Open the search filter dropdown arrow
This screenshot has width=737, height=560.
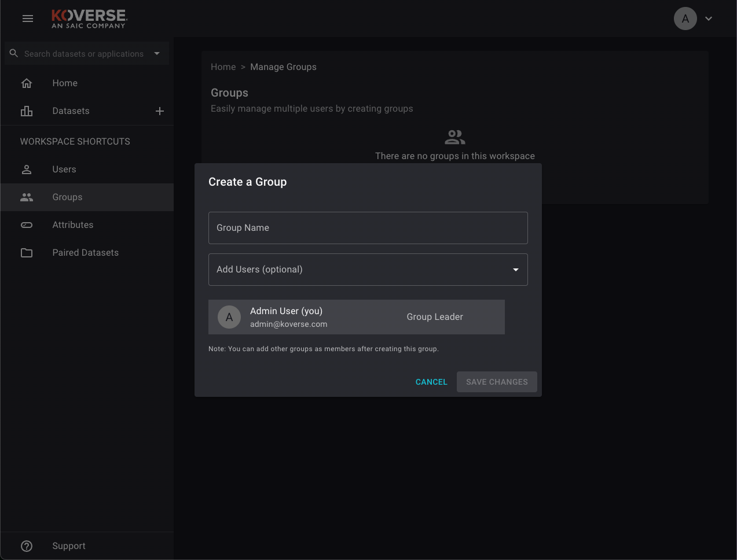pos(157,53)
